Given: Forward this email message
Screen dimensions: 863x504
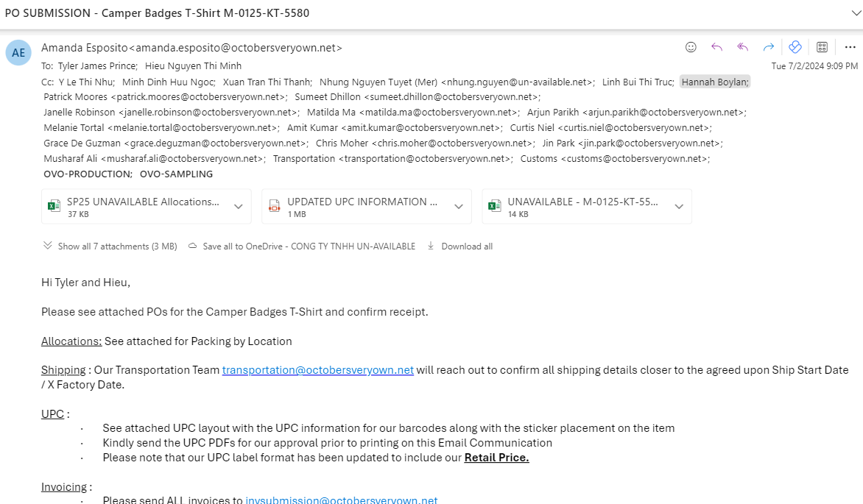Looking at the screenshot, I should 768,47.
